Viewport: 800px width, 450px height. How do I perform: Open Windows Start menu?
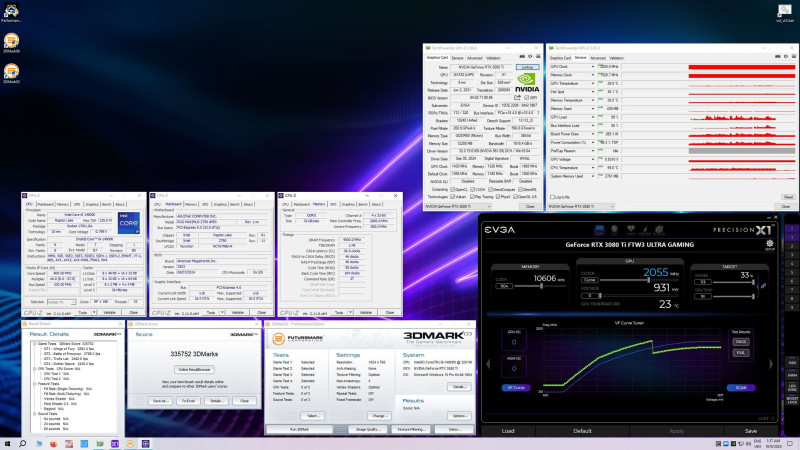(x=7, y=444)
